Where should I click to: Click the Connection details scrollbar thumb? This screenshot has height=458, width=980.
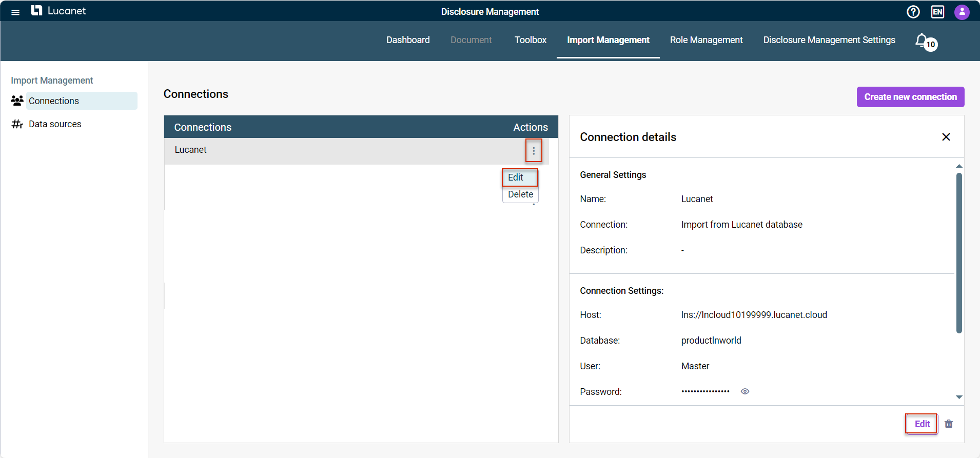coord(959,253)
